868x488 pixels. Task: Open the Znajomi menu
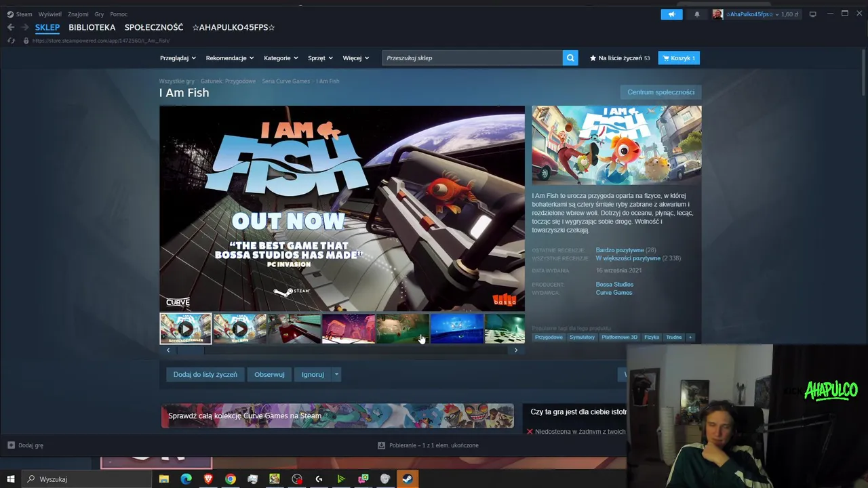(x=78, y=14)
